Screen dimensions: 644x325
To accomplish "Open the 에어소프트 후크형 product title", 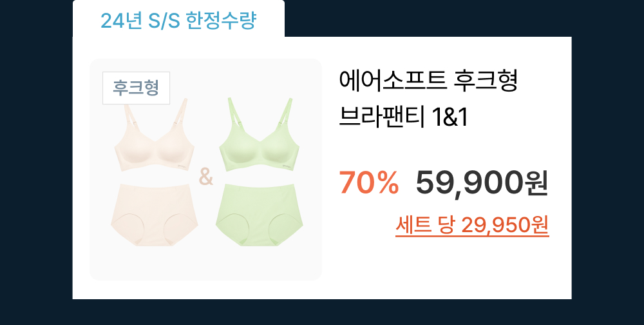I will click(428, 81).
